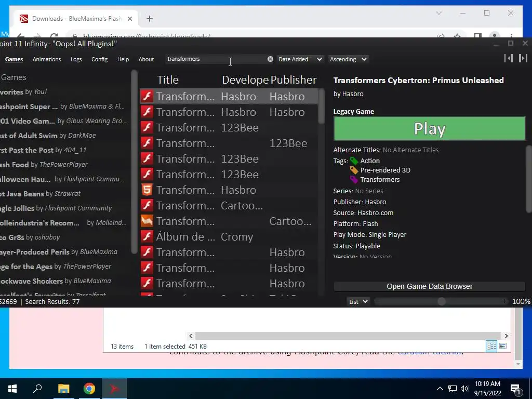
Task: Click inside the transformers search field
Action: click(217, 59)
